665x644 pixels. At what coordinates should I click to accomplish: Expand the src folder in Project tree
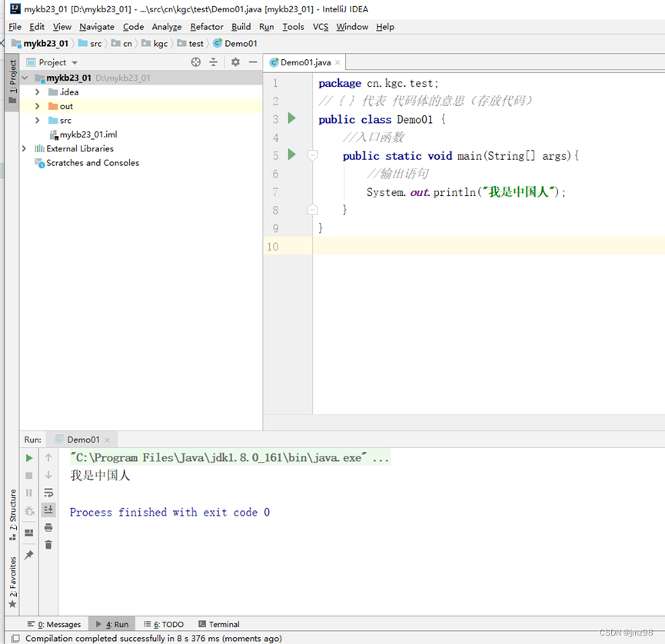click(x=35, y=120)
